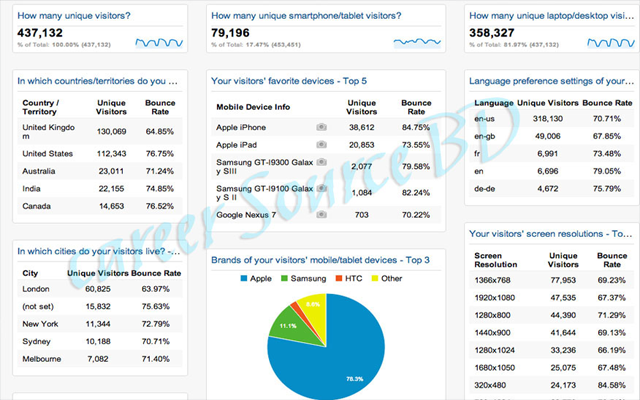Click the 437,132 unique visitors total

[40, 33]
